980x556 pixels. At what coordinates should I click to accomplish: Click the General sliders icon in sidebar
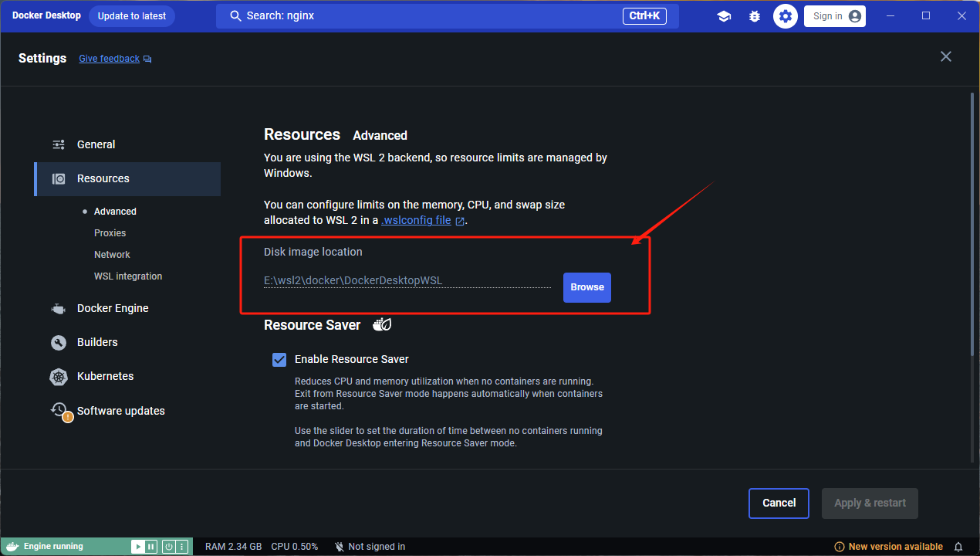(x=59, y=144)
